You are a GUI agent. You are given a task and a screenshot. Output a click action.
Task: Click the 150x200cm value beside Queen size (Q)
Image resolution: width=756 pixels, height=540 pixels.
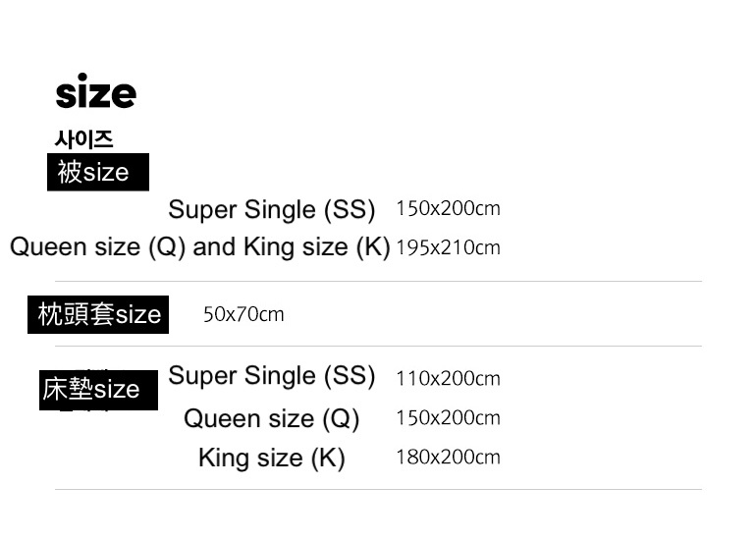pos(448,417)
